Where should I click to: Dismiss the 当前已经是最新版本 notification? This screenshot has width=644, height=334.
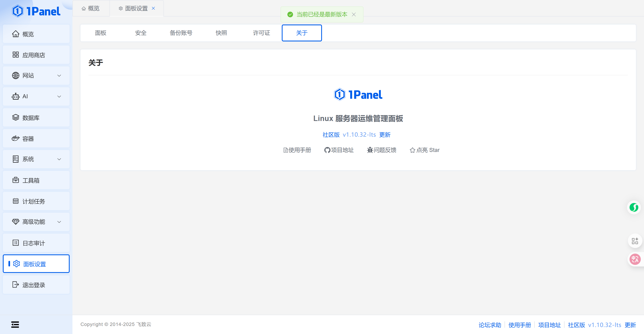tap(354, 14)
